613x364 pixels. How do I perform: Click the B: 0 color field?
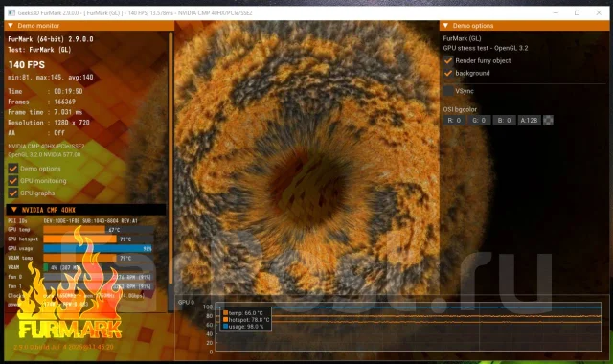click(x=504, y=121)
